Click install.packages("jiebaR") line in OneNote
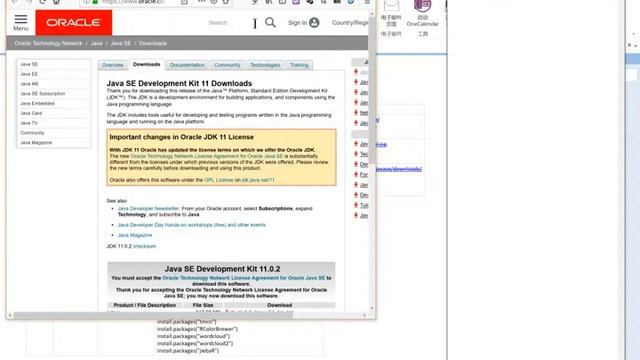Viewport: 640px width, 360px height. (188, 351)
